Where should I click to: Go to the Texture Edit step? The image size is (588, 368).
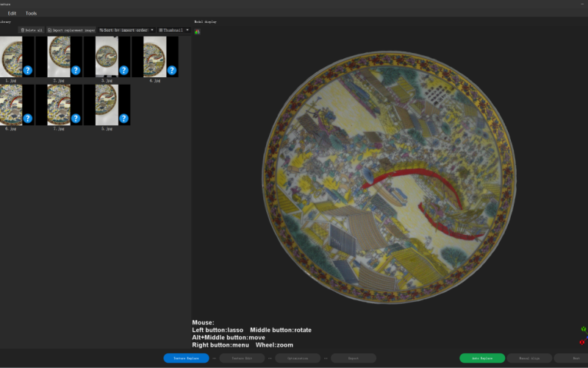point(242,358)
